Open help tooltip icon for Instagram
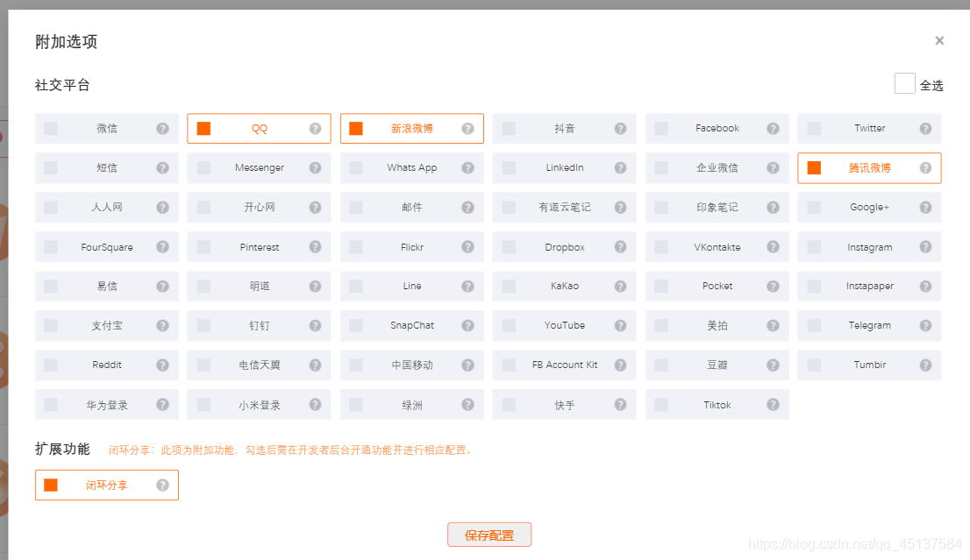Viewport: 970px width, 560px height. point(925,246)
